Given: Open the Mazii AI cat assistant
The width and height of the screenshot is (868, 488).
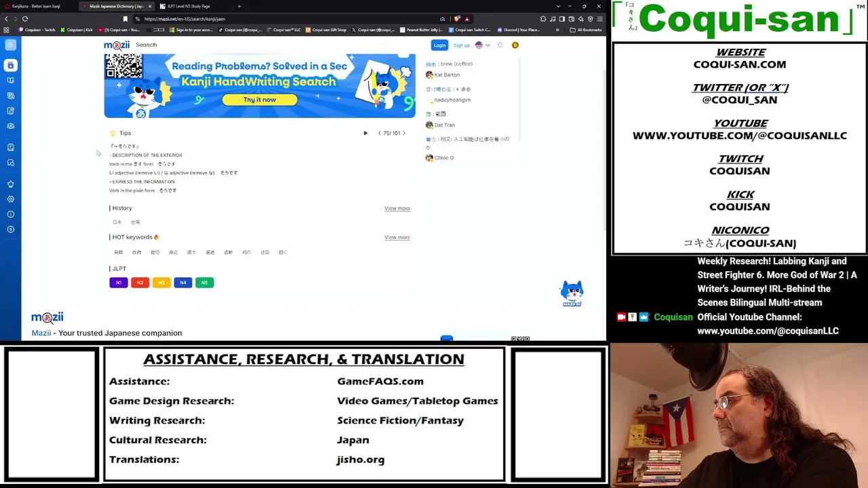Looking at the screenshot, I should coord(572,294).
